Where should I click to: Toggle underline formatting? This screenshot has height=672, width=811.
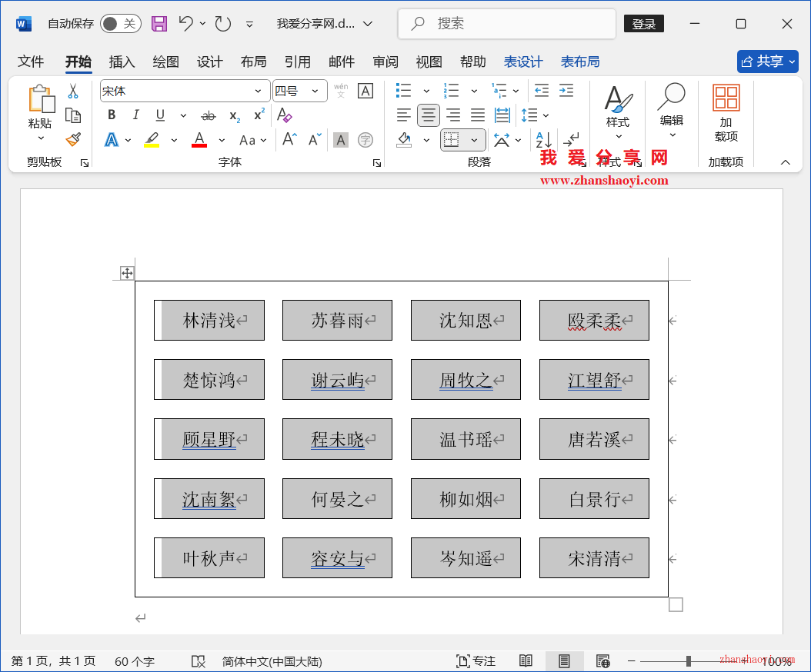(160, 115)
